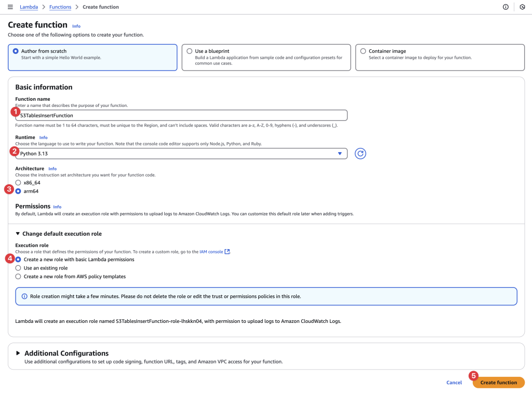This screenshot has height=394, width=532.
Task: Click the Function name input field
Action: point(181,115)
